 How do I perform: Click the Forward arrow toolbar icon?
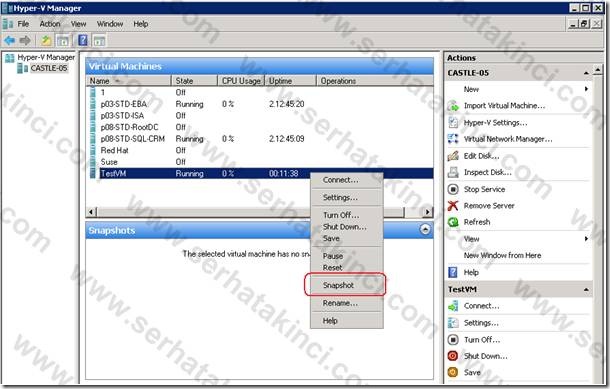pyautogui.click(x=25, y=40)
